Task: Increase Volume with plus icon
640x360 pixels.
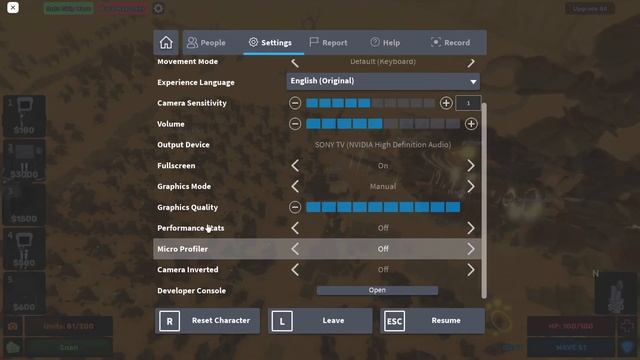Action: tap(471, 124)
